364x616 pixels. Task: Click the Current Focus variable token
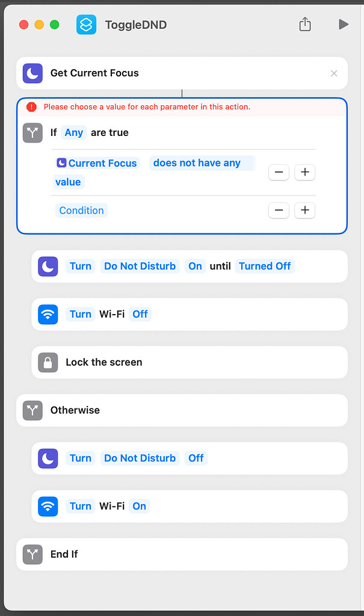[x=97, y=162]
